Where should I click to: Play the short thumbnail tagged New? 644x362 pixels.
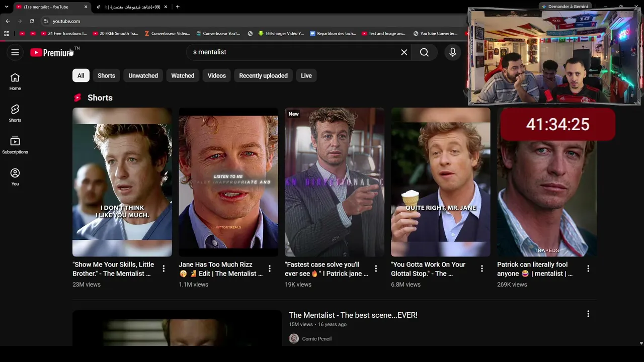point(335,182)
